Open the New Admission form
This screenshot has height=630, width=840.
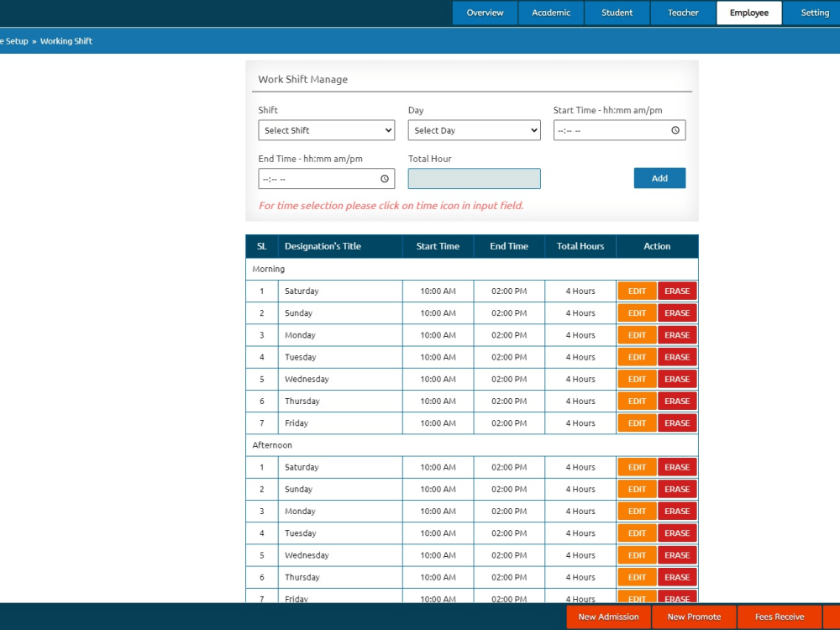(x=608, y=617)
